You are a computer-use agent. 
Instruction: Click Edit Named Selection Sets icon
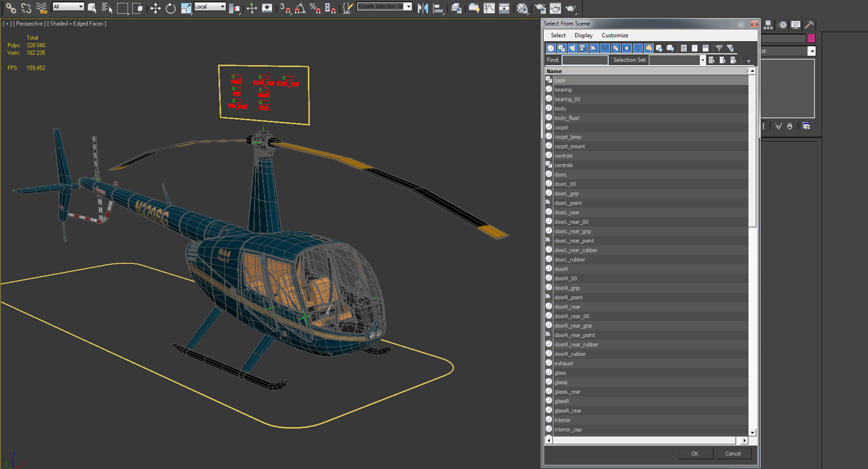[x=348, y=8]
